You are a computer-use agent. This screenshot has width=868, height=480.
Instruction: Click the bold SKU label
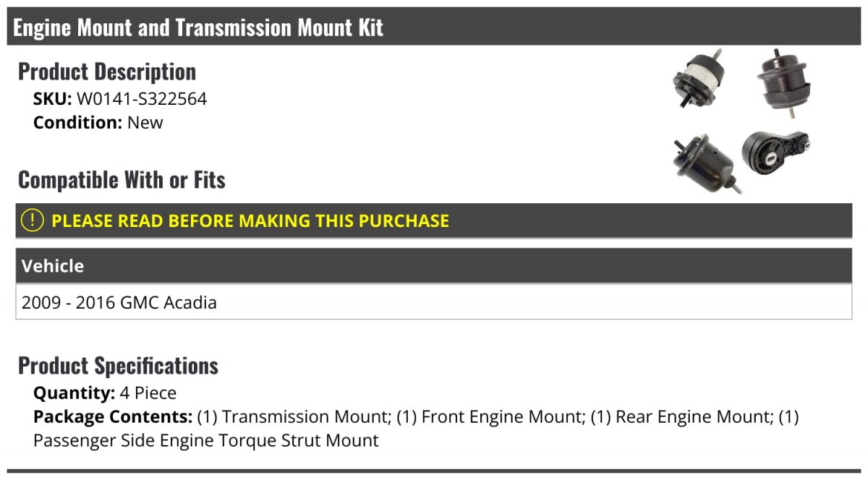click(x=52, y=99)
